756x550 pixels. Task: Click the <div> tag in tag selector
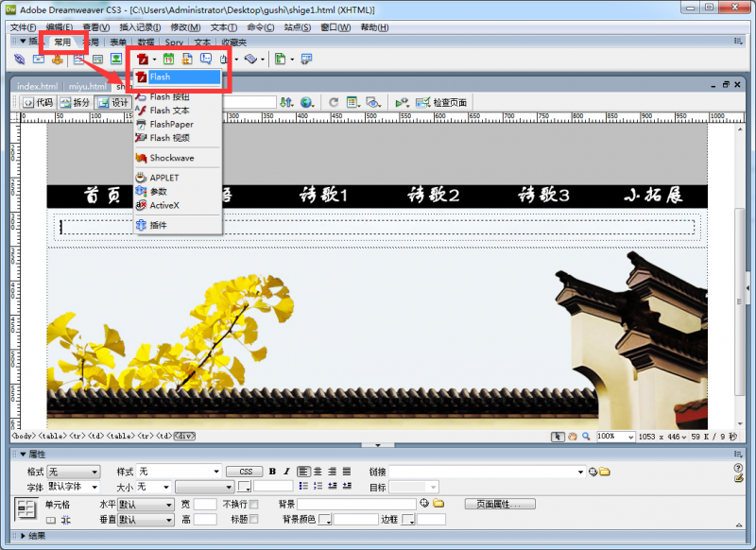pyautogui.click(x=184, y=436)
